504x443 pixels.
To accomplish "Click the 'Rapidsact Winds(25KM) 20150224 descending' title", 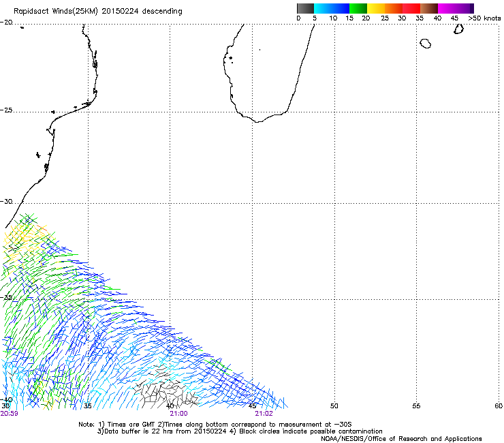I will point(97,12).
